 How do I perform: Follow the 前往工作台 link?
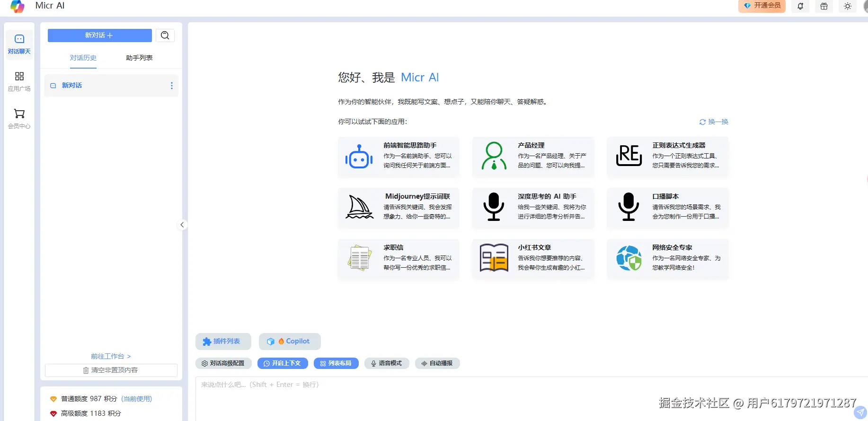(111, 356)
